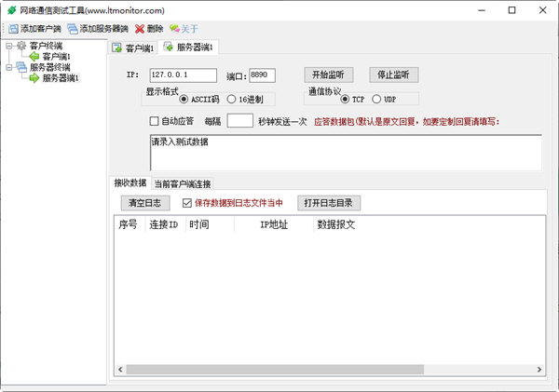Click the stacked-windows icon of 服务器终端
This screenshot has width=559, height=392.
[x=21, y=67]
